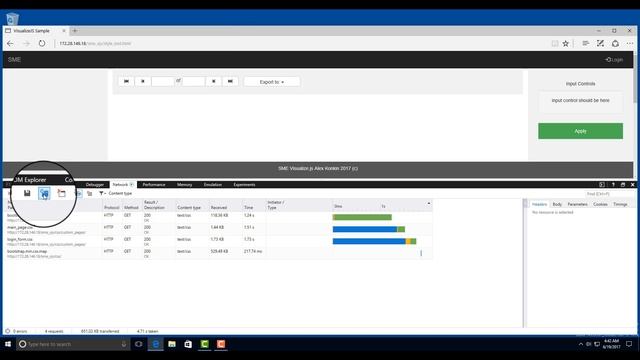Go forward using the browser forward arrow
The height and width of the screenshot is (360, 640).
26,43
